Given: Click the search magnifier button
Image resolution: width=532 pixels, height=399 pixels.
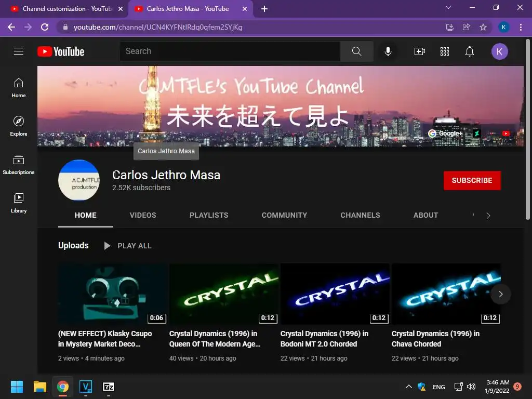Looking at the screenshot, I should point(356,51).
